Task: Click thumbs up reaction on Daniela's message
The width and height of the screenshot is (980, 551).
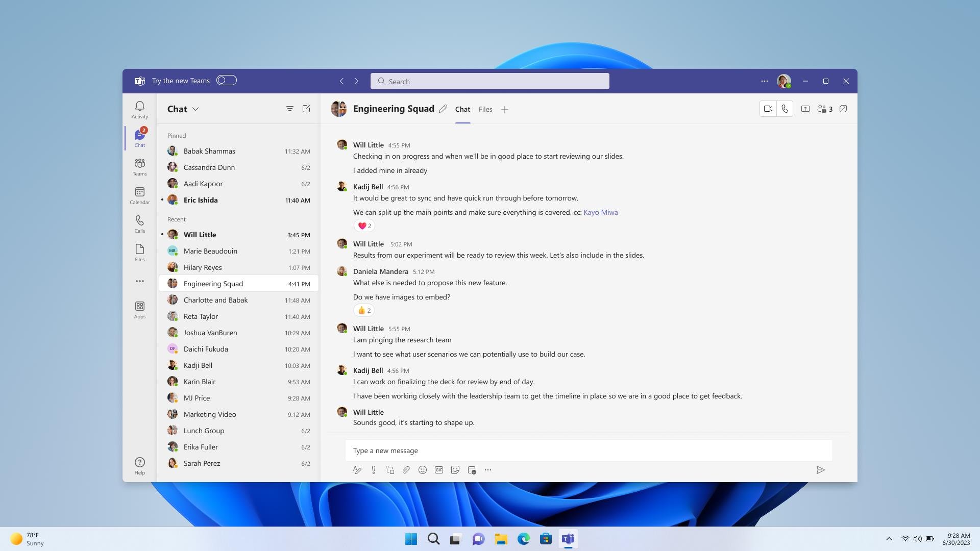Action: 364,310
